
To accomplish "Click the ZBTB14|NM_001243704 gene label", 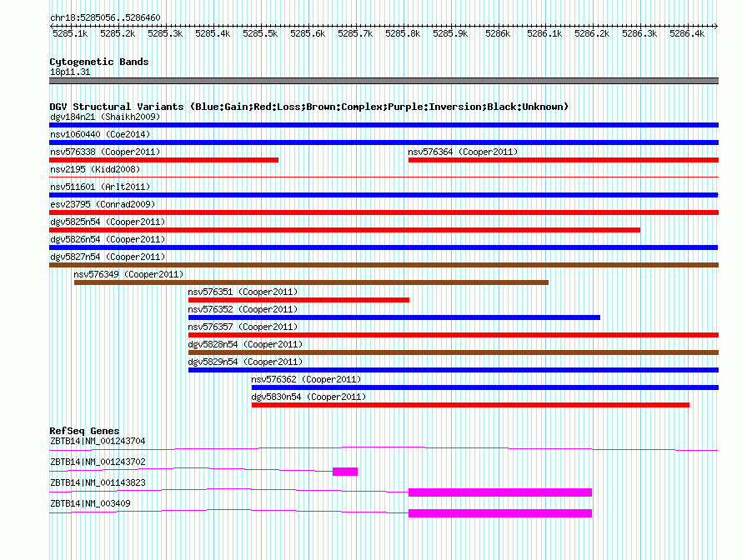I will (x=98, y=442).
